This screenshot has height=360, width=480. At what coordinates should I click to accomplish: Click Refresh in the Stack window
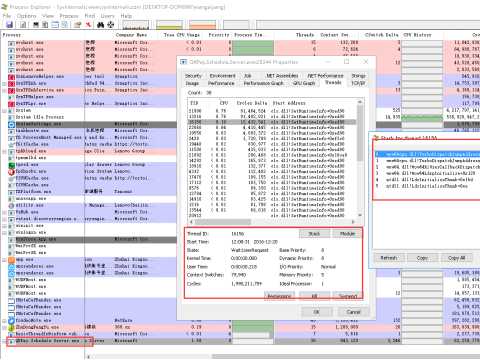(x=389, y=258)
